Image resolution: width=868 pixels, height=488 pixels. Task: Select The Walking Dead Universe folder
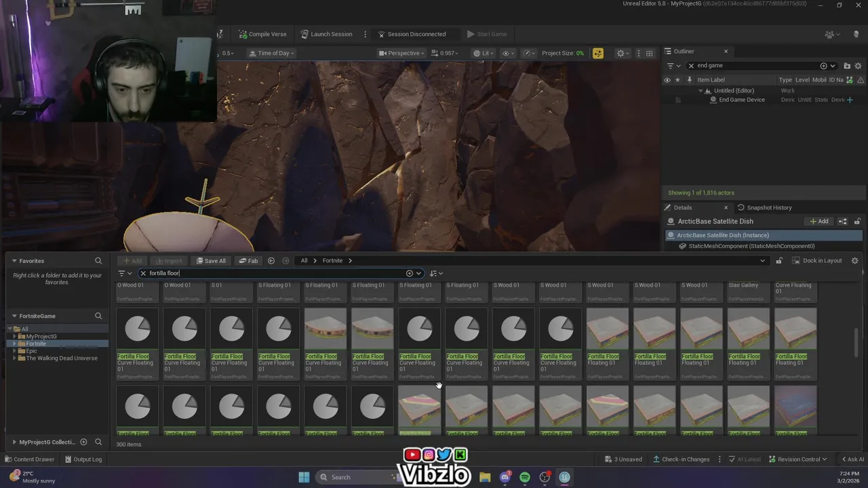pyautogui.click(x=61, y=359)
